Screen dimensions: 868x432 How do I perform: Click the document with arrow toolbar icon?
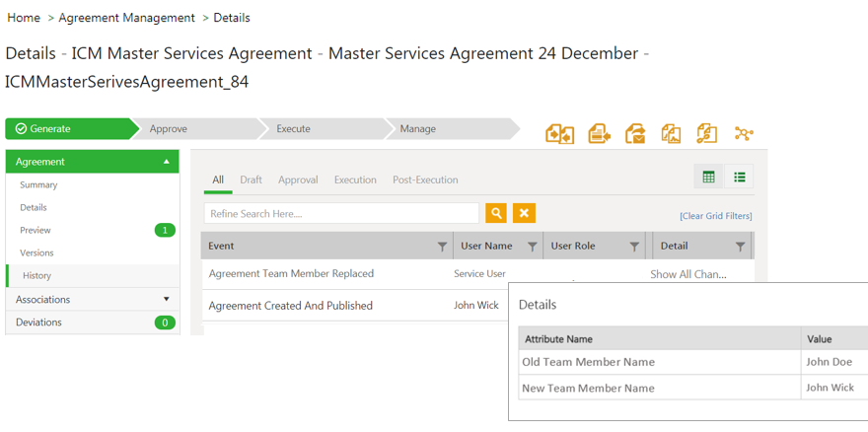coord(599,134)
